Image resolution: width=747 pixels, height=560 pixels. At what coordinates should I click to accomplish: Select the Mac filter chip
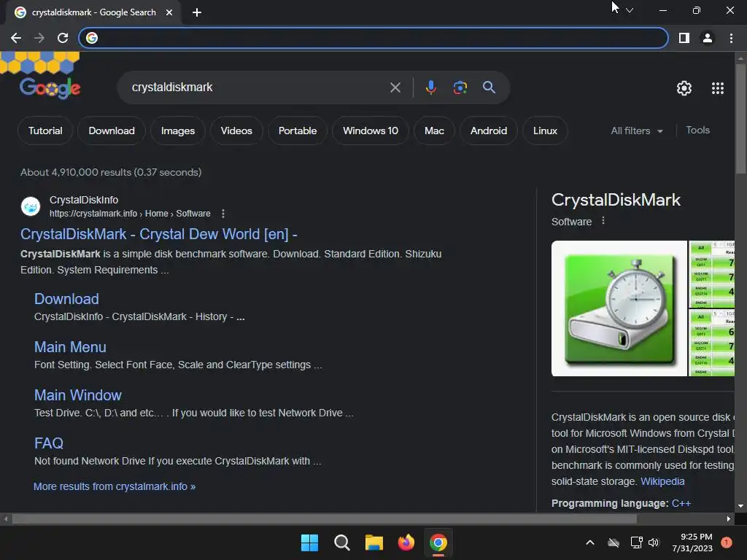(x=434, y=131)
